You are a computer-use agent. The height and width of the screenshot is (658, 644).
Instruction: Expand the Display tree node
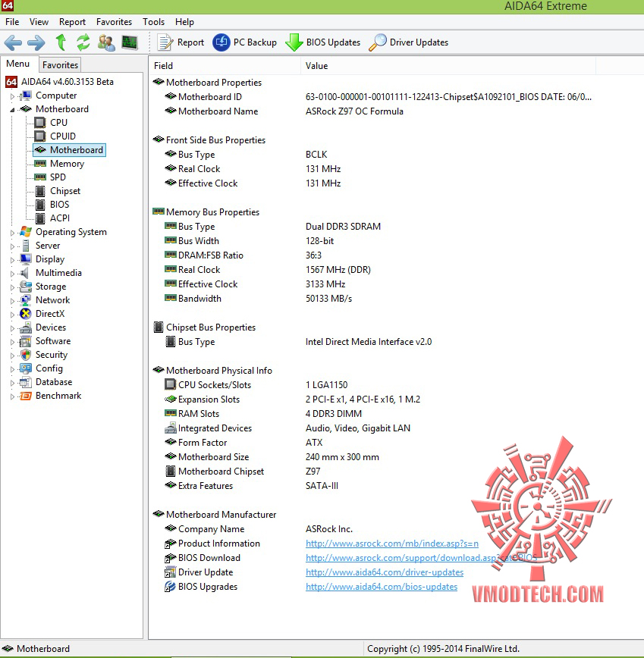[12, 260]
